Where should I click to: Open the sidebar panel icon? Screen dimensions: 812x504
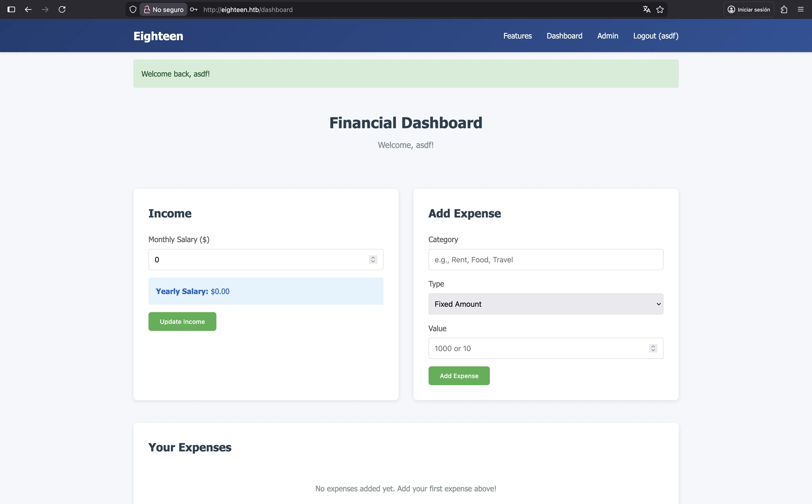tap(11, 10)
